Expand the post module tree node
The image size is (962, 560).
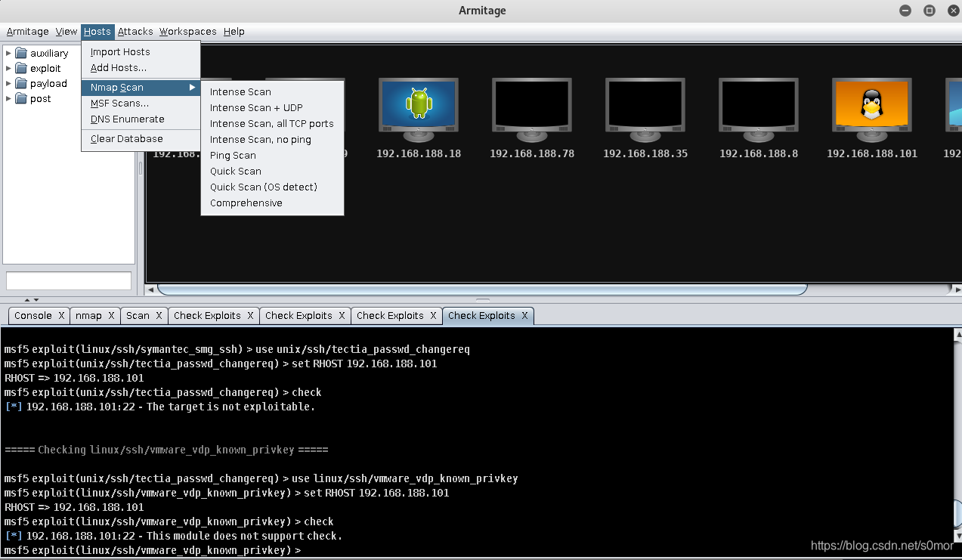(x=8, y=98)
